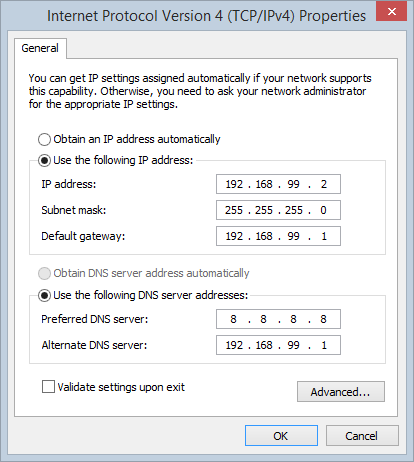Screen dimensions: 414x462
Task: Open the General tab
Action: point(40,48)
